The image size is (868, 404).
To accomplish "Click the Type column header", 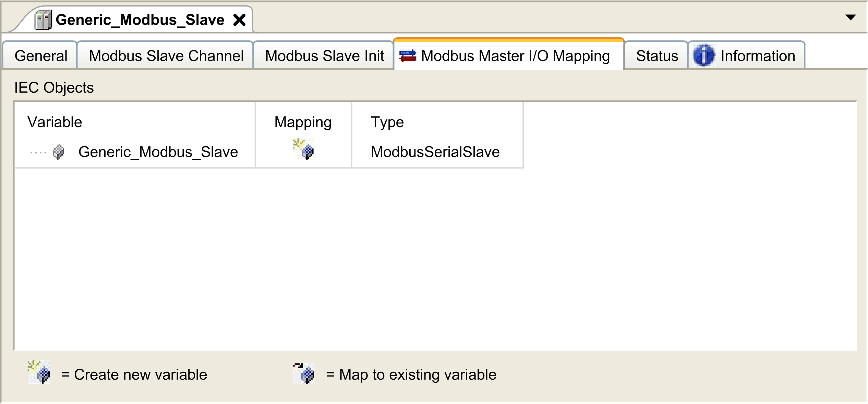I will [387, 122].
